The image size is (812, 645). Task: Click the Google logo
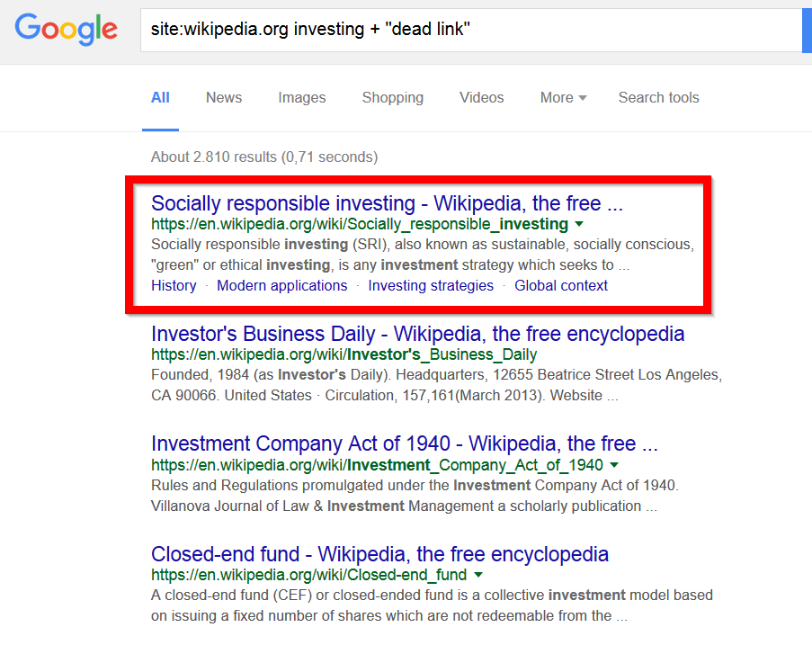[67, 29]
